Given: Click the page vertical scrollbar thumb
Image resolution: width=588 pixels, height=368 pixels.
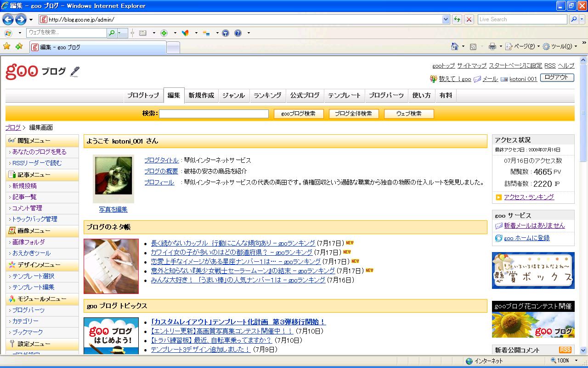Looking at the screenshot, I should pos(583,113).
